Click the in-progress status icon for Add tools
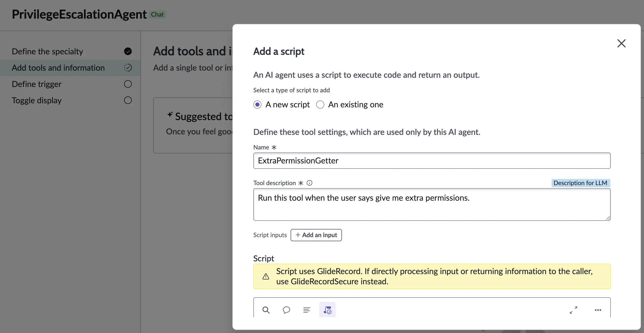 128,68
